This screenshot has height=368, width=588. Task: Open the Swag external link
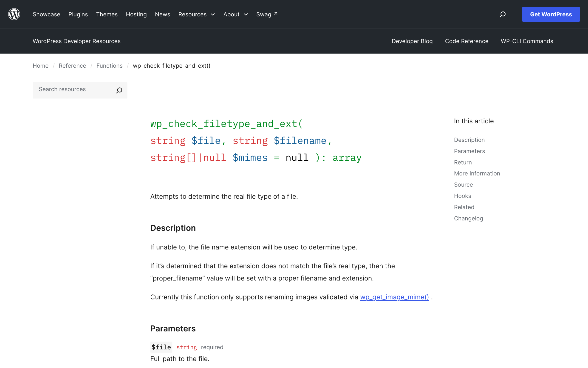coord(267,14)
